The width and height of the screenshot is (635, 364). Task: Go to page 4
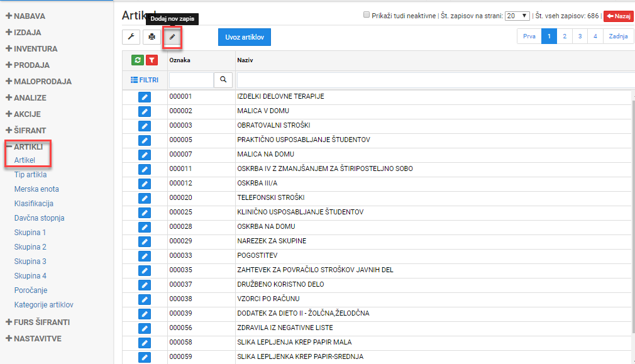point(595,36)
